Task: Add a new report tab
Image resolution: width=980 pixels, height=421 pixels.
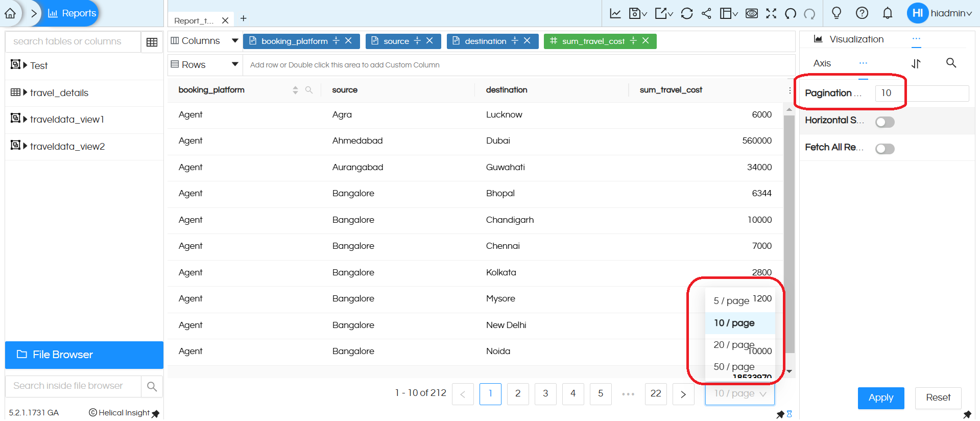Action: coord(244,18)
